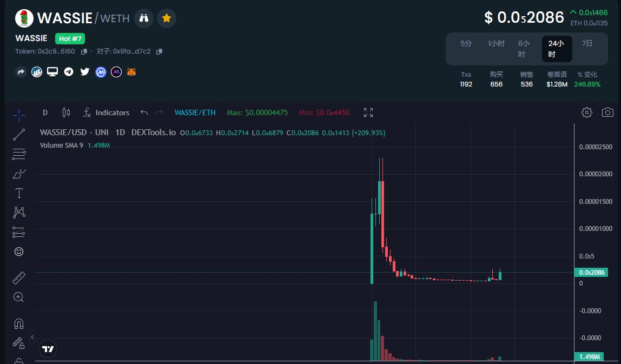Open the Telegram link icon
This screenshot has height=364, width=621.
69,72
